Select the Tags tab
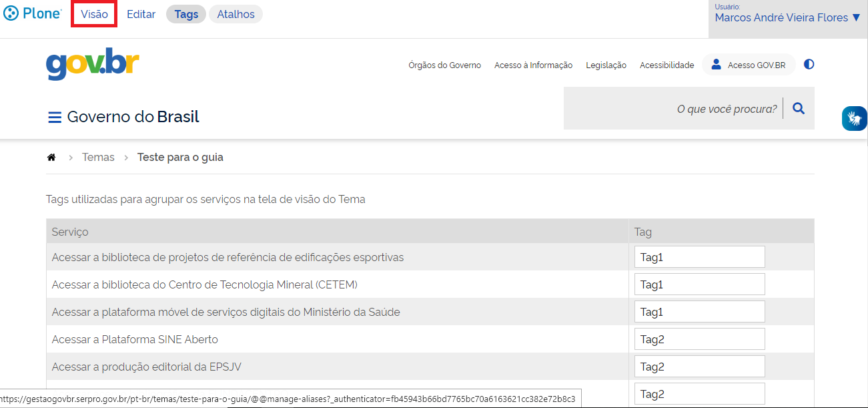Screen dimensions: 868x408 pyautogui.click(x=186, y=14)
